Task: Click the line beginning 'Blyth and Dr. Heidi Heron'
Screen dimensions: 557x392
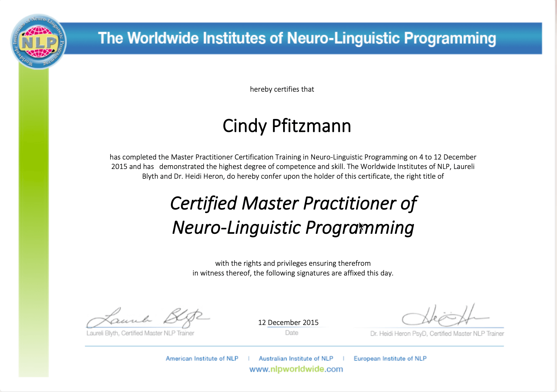Action: tap(293, 176)
